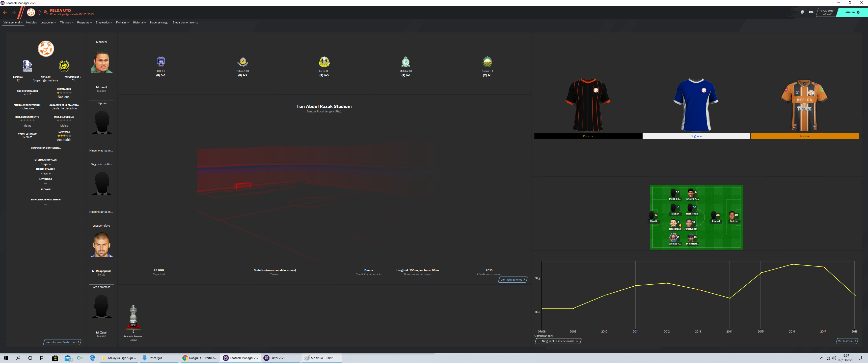Switch to the Daegu FC Chrome window
Image resolution: width=868 pixels, height=363 pixels.
pos(200,358)
